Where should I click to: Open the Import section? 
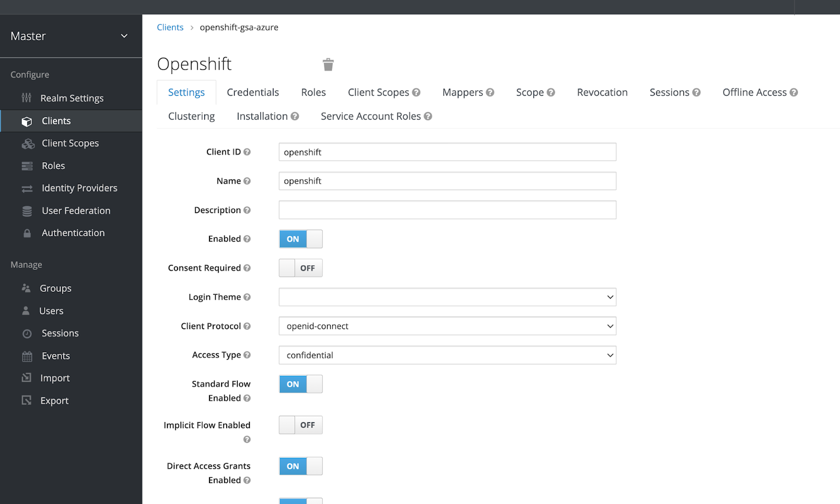point(55,377)
